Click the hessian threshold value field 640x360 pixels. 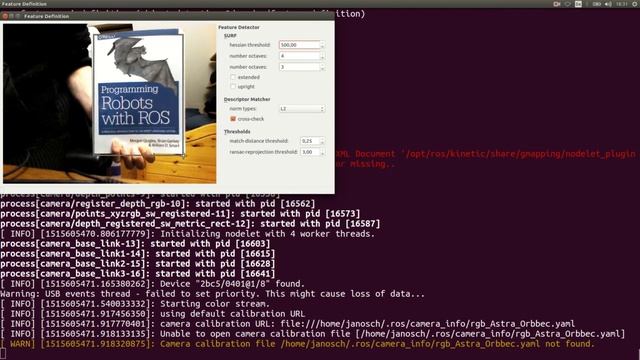click(x=299, y=45)
